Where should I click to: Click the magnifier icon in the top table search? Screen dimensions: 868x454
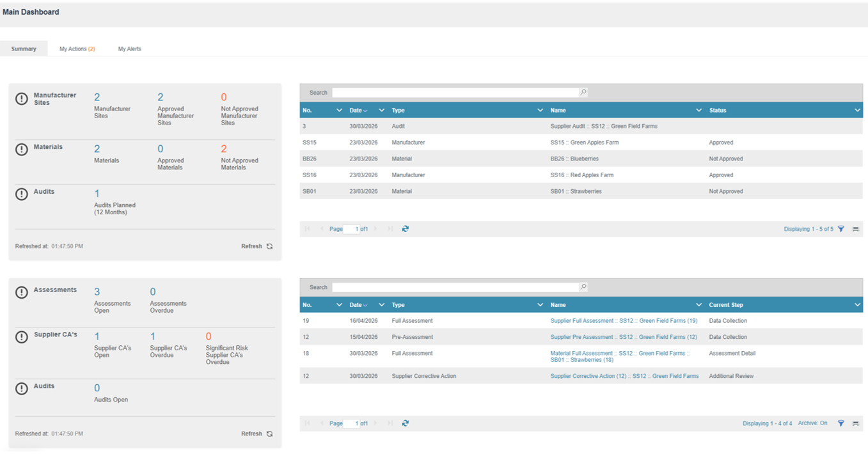click(x=583, y=93)
